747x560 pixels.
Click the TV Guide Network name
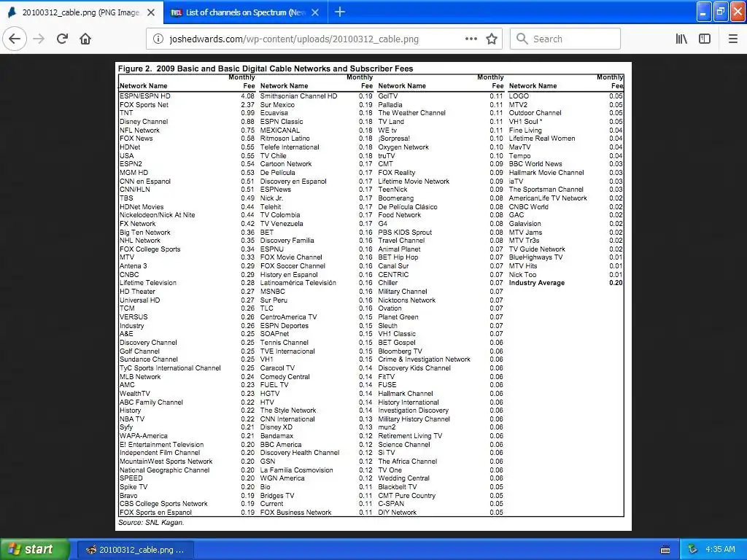pyautogui.click(x=537, y=249)
